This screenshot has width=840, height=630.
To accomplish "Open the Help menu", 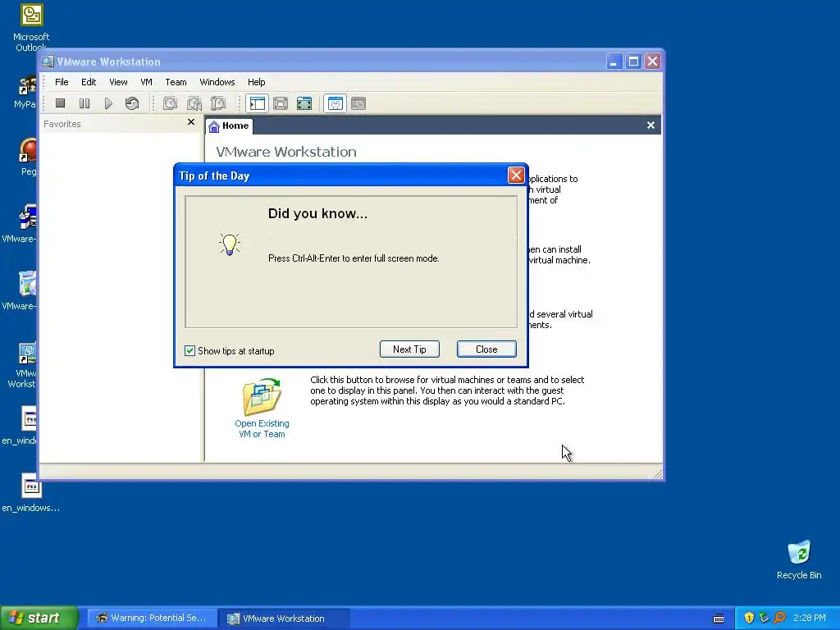I will (x=256, y=82).
